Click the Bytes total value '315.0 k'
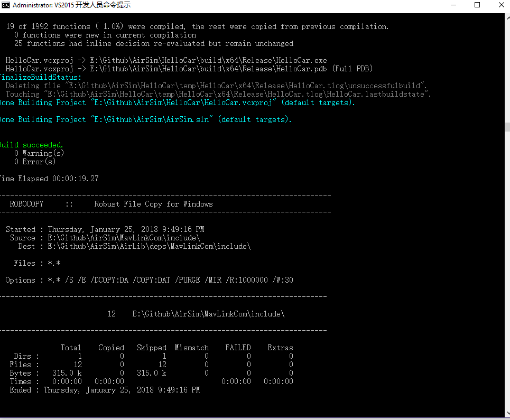Image resolution: width=510 pixels, height=420 pixels. point(67,373)
